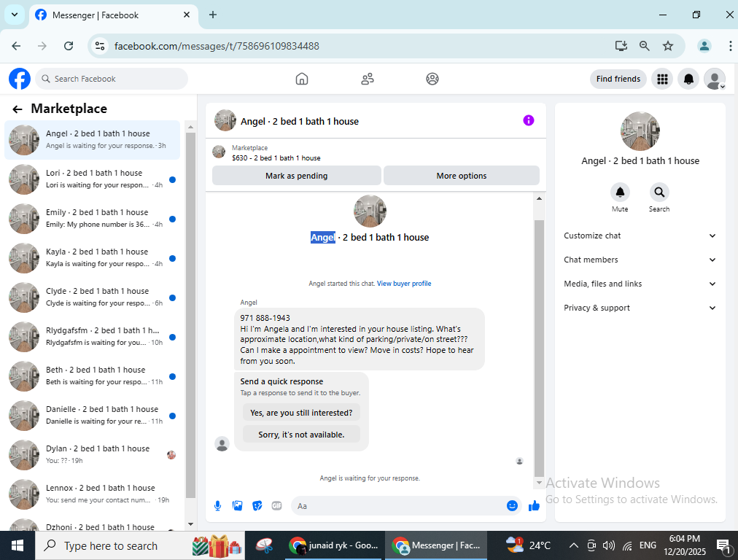
Task: Open Chrome zoom magnifier icon
Action: (x=645, y=46)
